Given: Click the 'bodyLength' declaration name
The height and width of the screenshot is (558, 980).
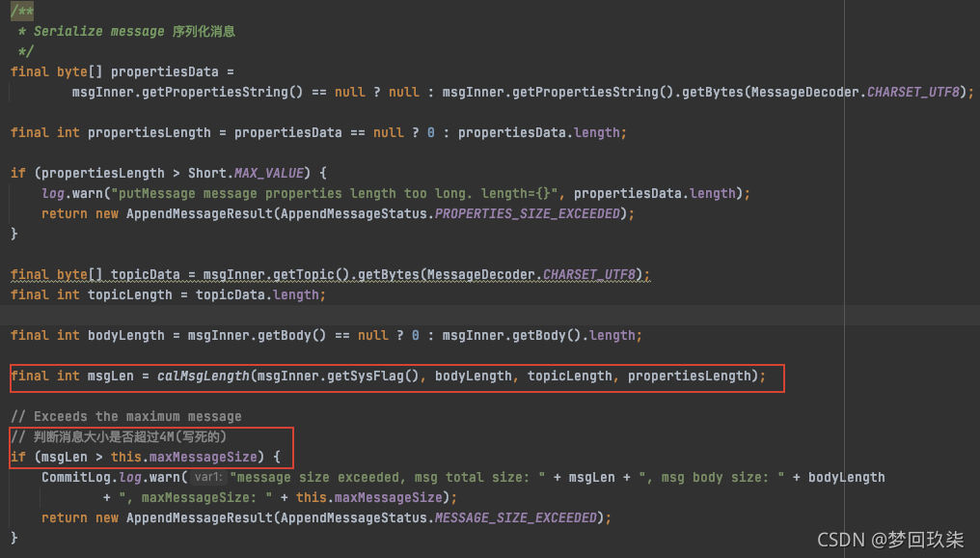Looking at the screenshot, I should click(x=125, y=335).
